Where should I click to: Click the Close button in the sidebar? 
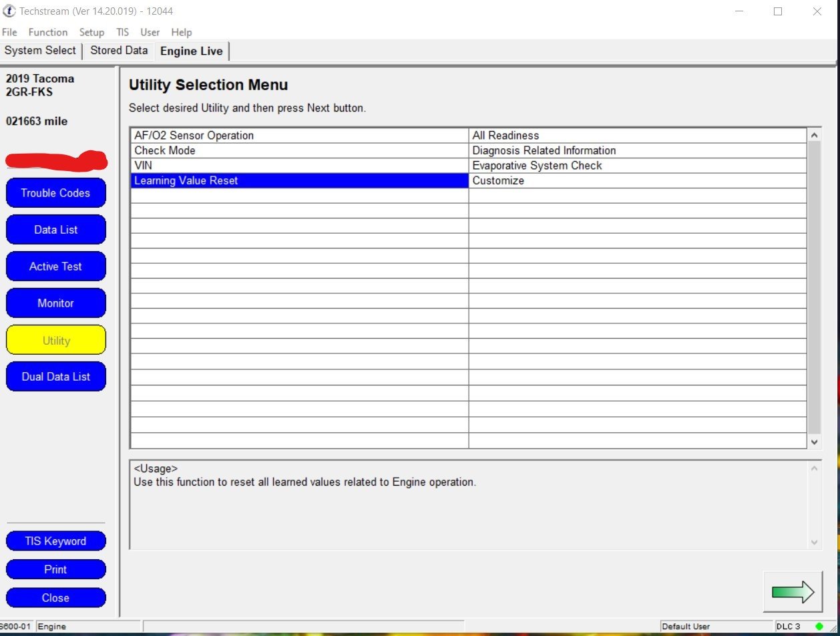[x=55, y=597]
